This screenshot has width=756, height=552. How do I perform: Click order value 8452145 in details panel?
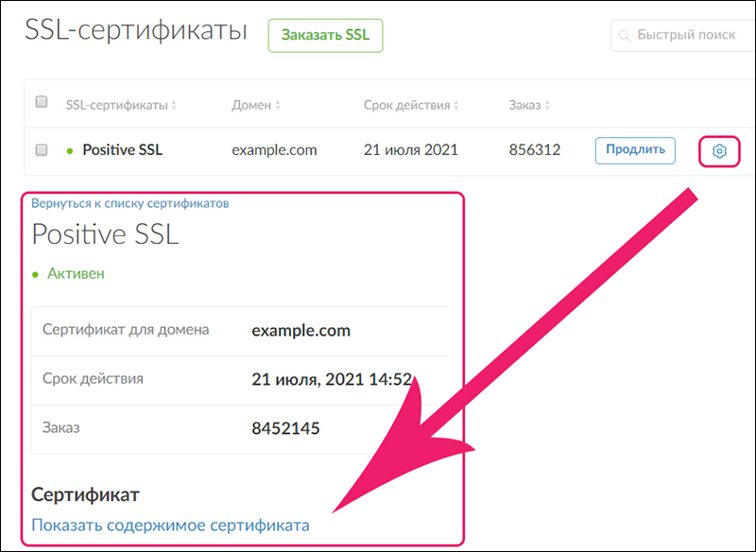(x=285, y=428)
